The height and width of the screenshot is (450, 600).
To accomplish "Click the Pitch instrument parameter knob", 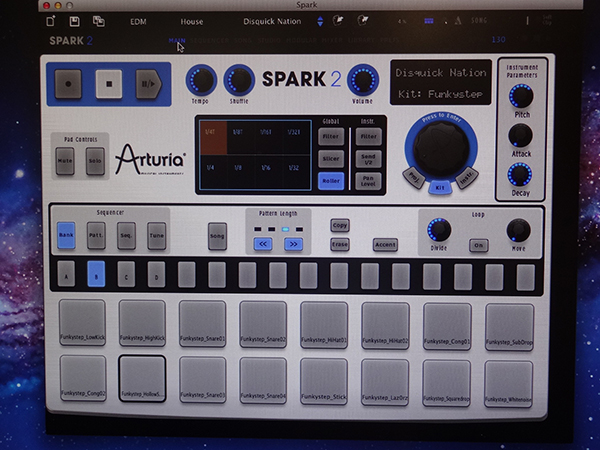I will tap(521, 96).
